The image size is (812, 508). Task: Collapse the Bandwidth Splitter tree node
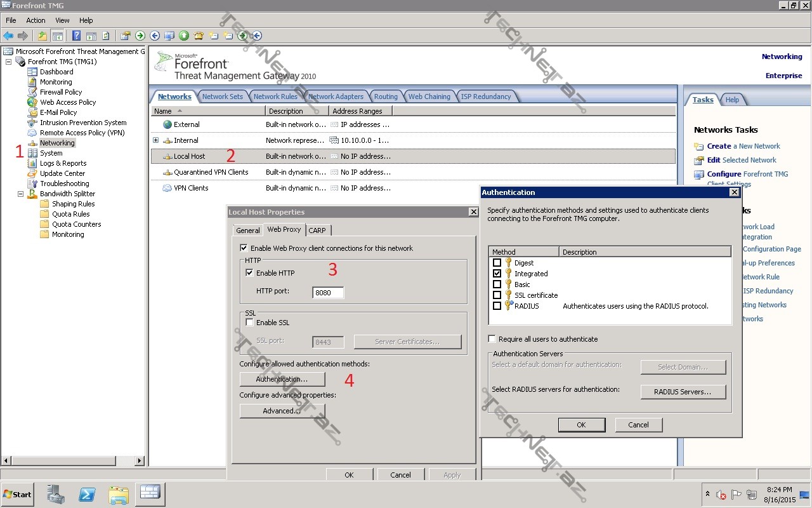(x=20, y=194)
